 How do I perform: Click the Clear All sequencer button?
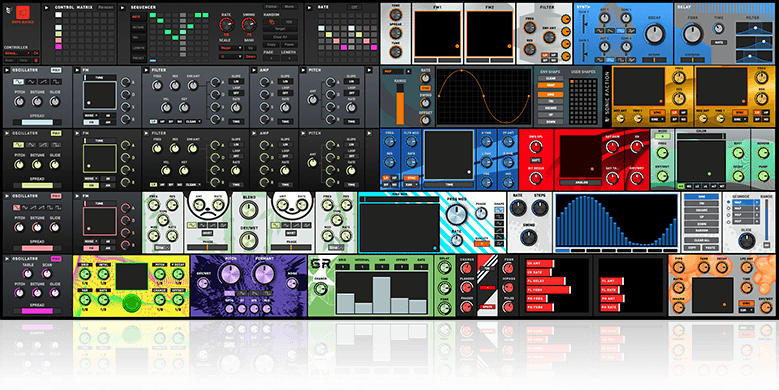click(280, 37)
